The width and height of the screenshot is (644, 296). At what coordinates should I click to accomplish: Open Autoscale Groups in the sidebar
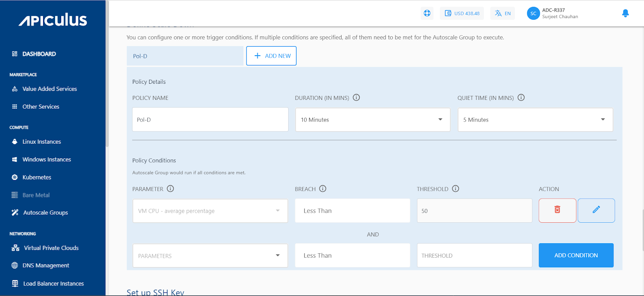click(x=45, y=213)
